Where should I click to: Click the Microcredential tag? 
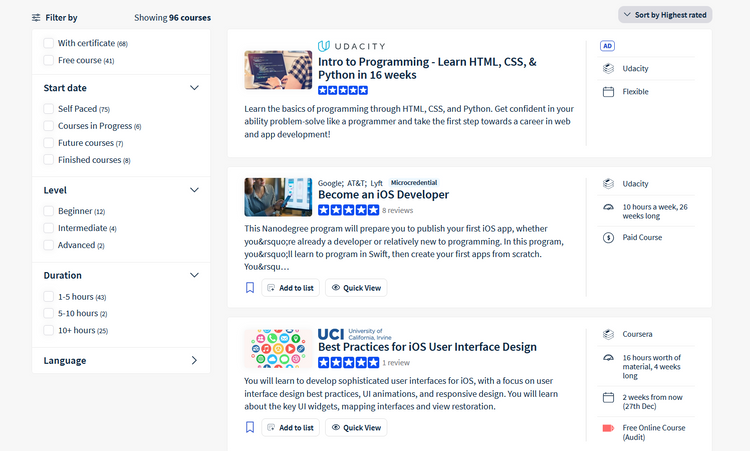tap(414, 183)
